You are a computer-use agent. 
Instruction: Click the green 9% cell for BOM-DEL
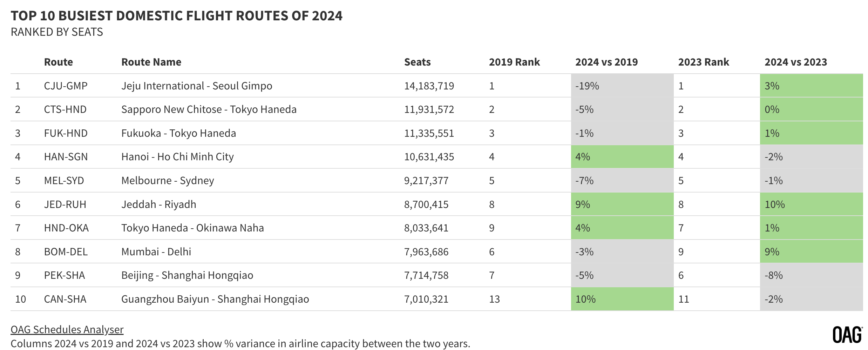(811, 251)
